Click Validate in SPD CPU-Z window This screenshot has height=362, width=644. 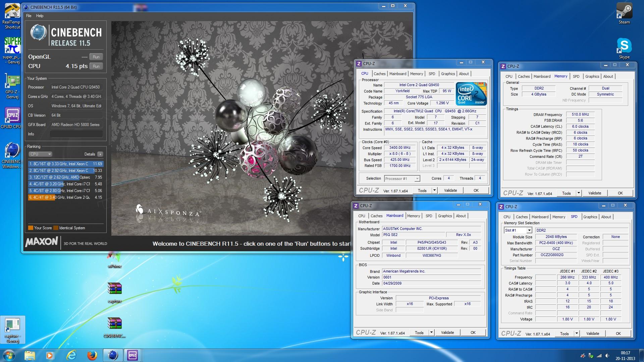pos(593,334)
